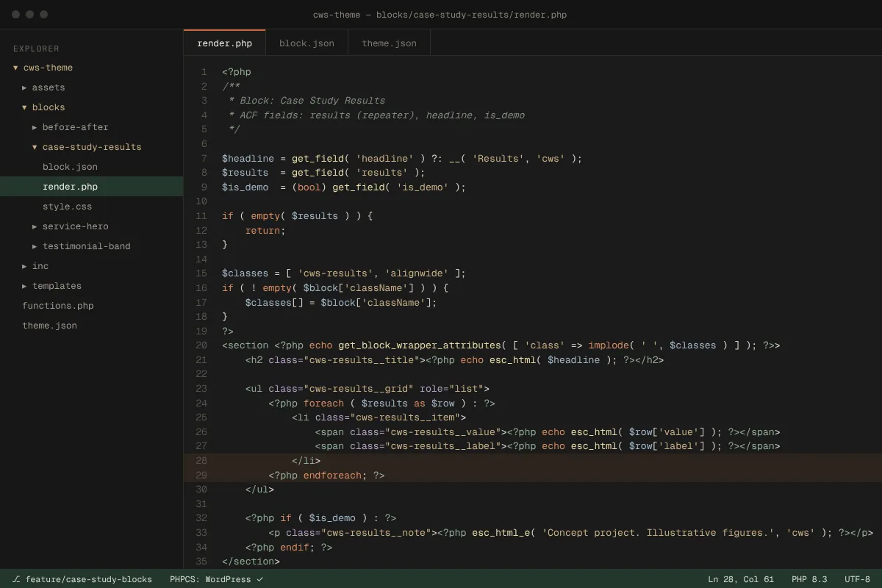Image resolution: width=882 pixels, height=588 pixels.
Task: Click the closing </section> tag
Action: pos(251,562)
